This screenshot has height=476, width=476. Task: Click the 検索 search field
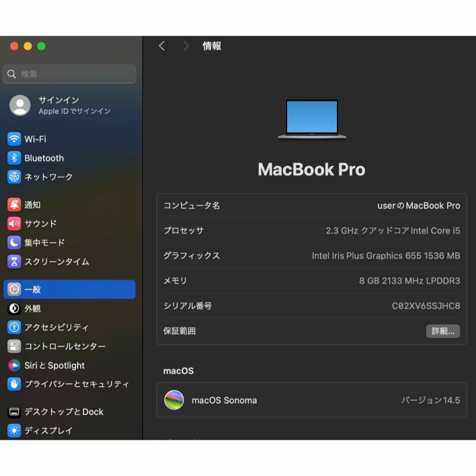(69, 74)
